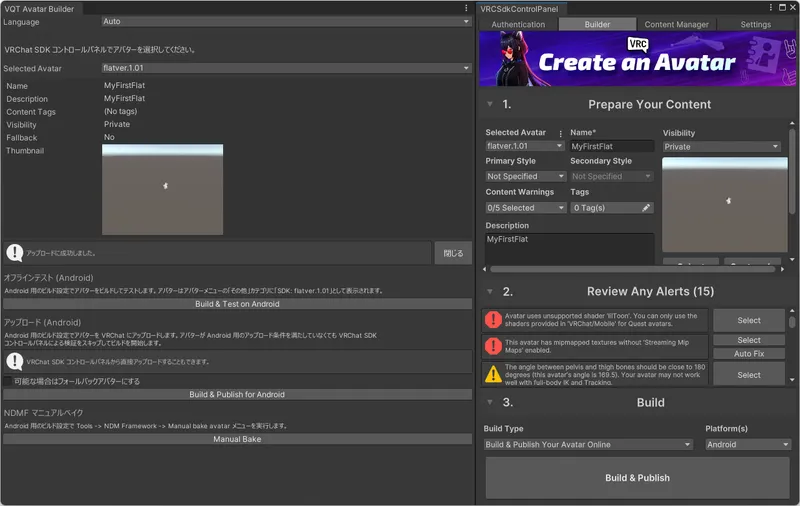Click the content section horizontal scrollbar
The image size is (800, 506).
pos(632,269)
